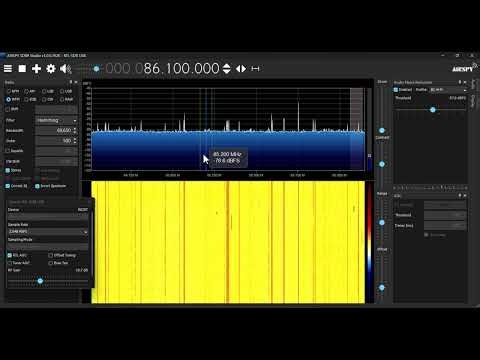Screen dimensions: 480x360
Task: Click the digit 8 in the frequency display
Action: pos(148,69)
